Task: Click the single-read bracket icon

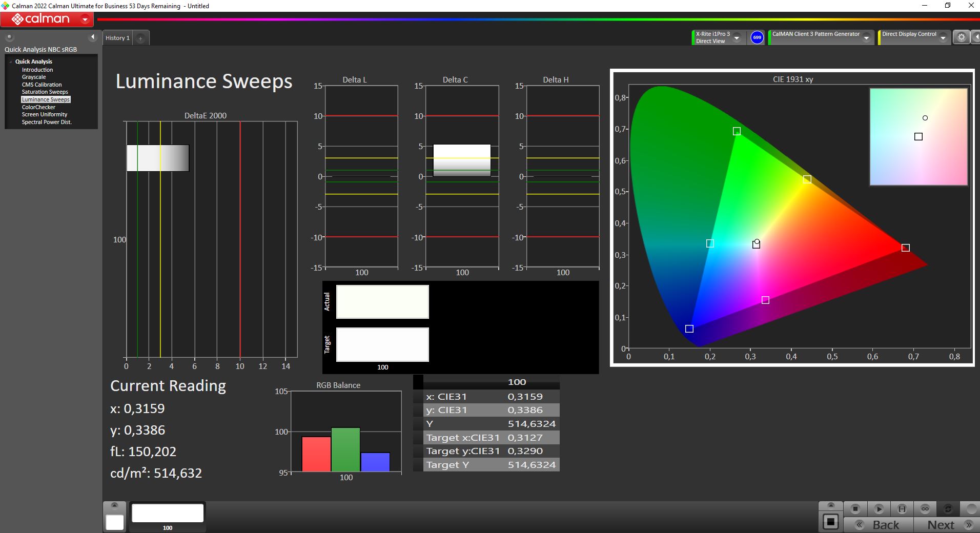Action: coord(902,509)
